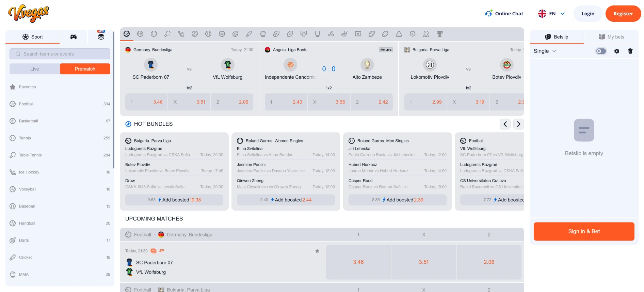The height and width of the screenshot is (292, 644).
Task: Select Ice Hockey icon in top sports bar
Action: click(181, 34)
